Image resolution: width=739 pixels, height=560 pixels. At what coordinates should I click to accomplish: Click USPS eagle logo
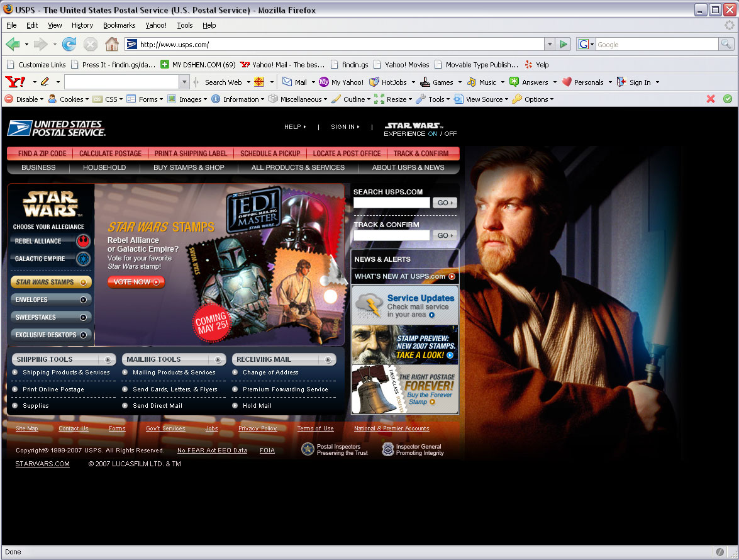[19, 128]
